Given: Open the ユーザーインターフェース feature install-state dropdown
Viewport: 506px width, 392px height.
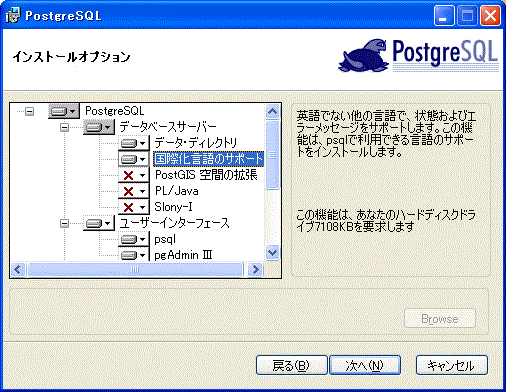Looking at the screenshot, I should 99,223.
